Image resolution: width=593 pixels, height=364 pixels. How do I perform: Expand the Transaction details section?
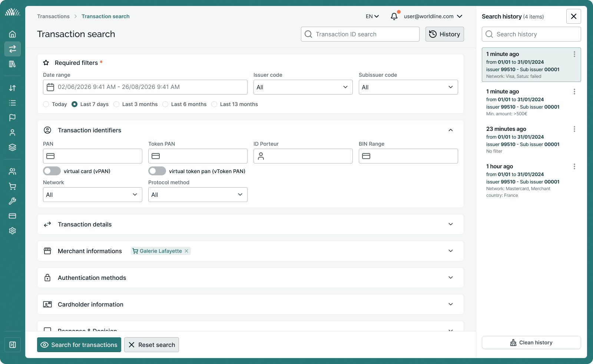point(451,224)
